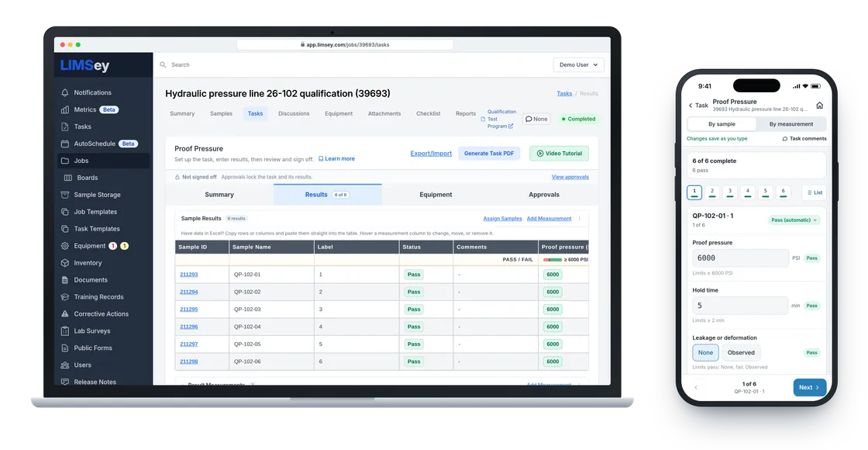Click the Assign Samples link
The image size is (868, 450).
tap(503, 219)
